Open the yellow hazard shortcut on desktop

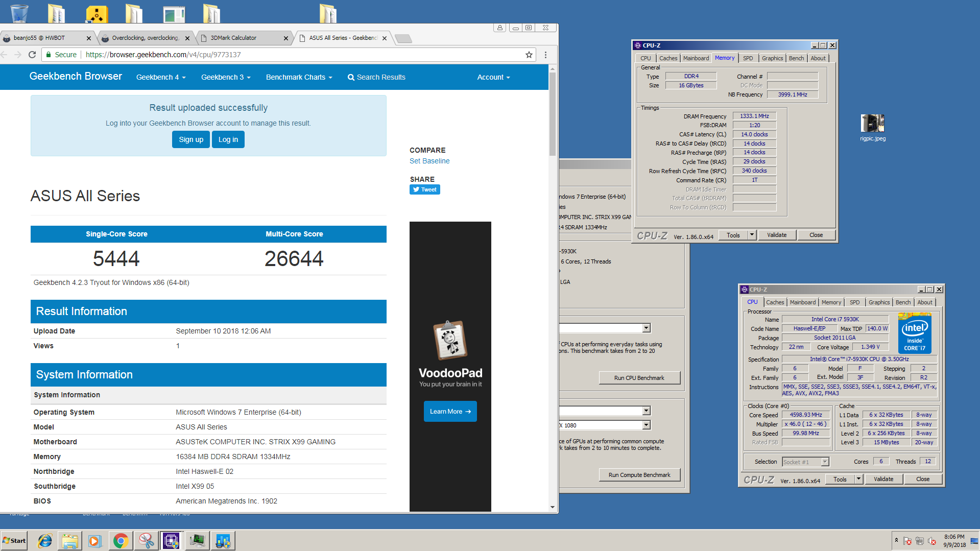(x=97, y=14)
